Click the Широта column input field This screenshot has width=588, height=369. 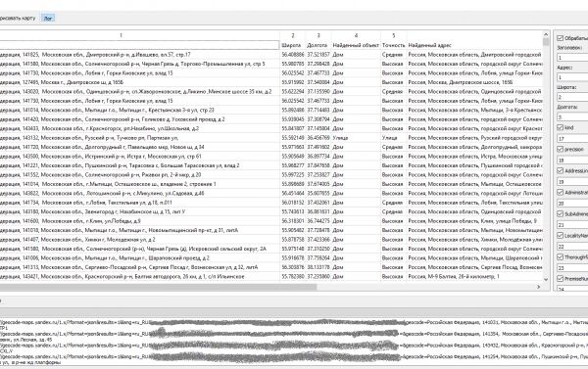point(572,97)
